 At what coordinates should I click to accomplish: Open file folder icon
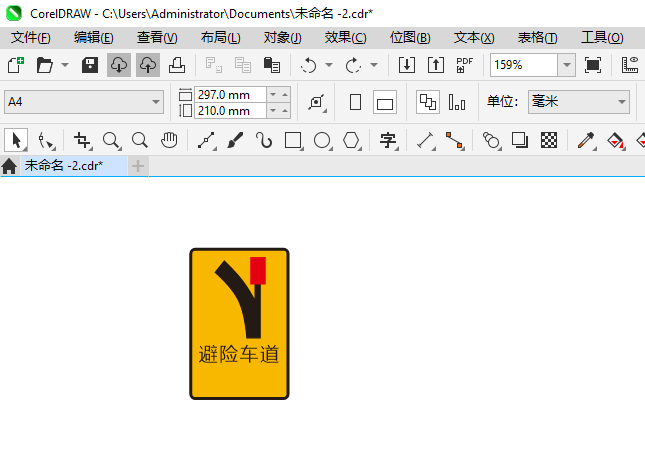tap(44, 65)
